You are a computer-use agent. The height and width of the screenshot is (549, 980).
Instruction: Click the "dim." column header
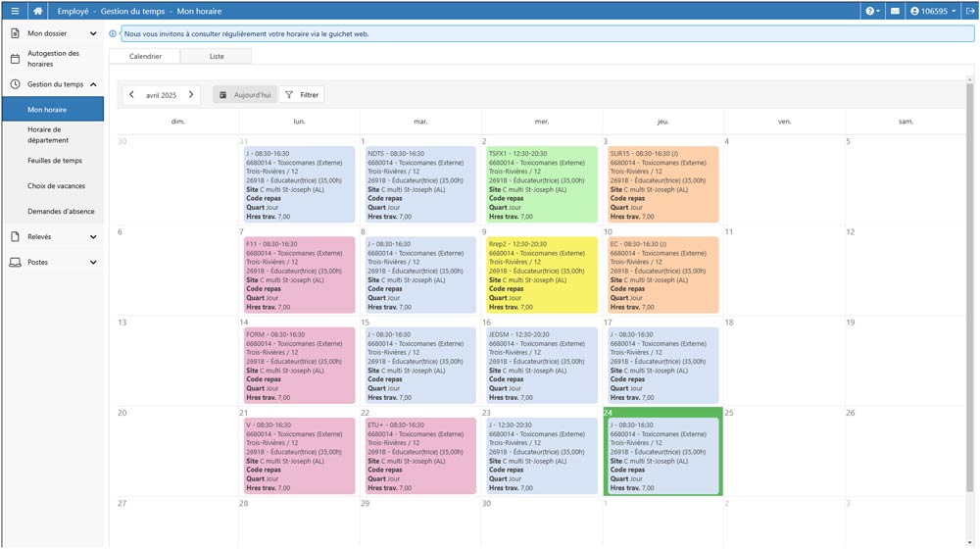point(177,122)
